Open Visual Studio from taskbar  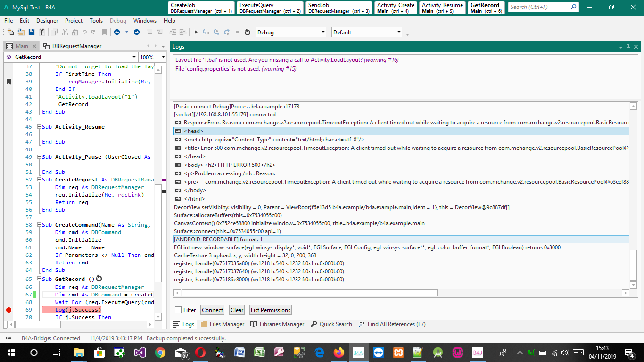tap(140, 352)
